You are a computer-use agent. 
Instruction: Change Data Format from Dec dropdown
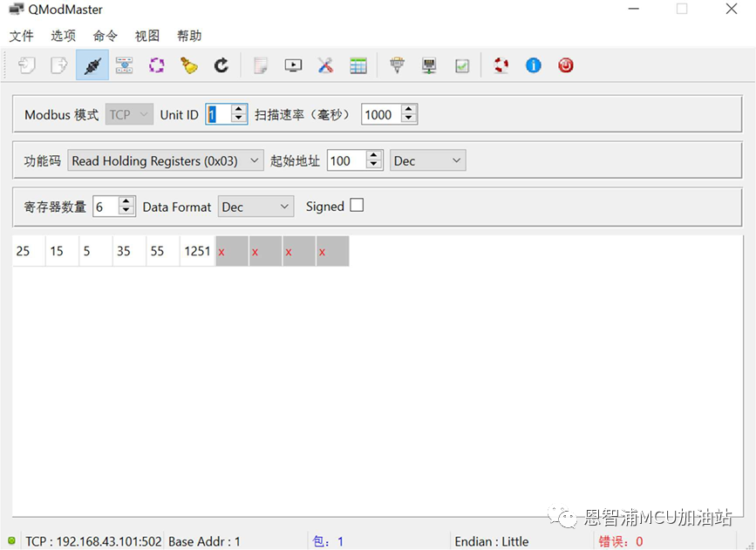tap(255, 206)
